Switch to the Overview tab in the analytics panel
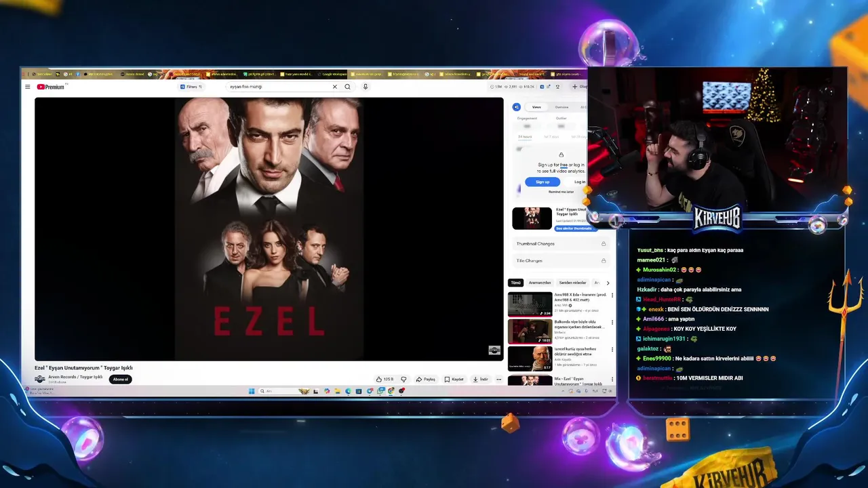This screenshot has height=488, width=868. pos(562,107)
